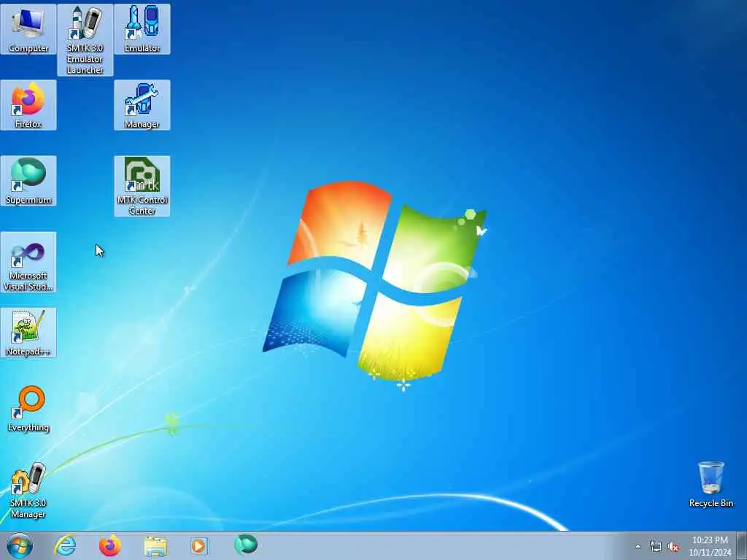Open Windows Media Player from the taskbar
Viewport: 747px width, 560px height.
[200, 545]
